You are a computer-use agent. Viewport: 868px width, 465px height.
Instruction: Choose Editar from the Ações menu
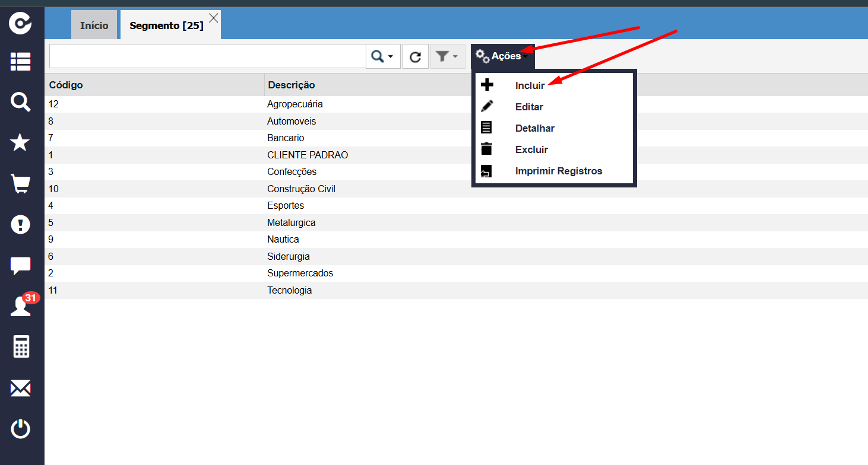(529, 107)
